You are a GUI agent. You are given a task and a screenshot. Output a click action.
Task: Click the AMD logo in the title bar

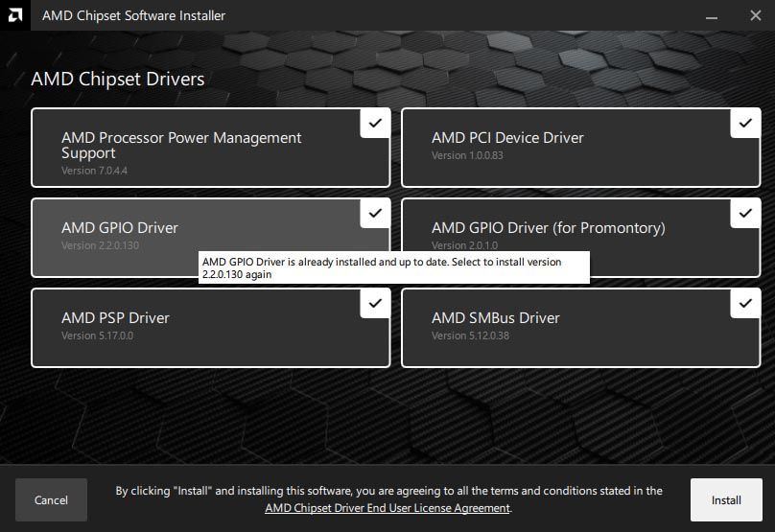pyautogui.click(x=14, y=15)
